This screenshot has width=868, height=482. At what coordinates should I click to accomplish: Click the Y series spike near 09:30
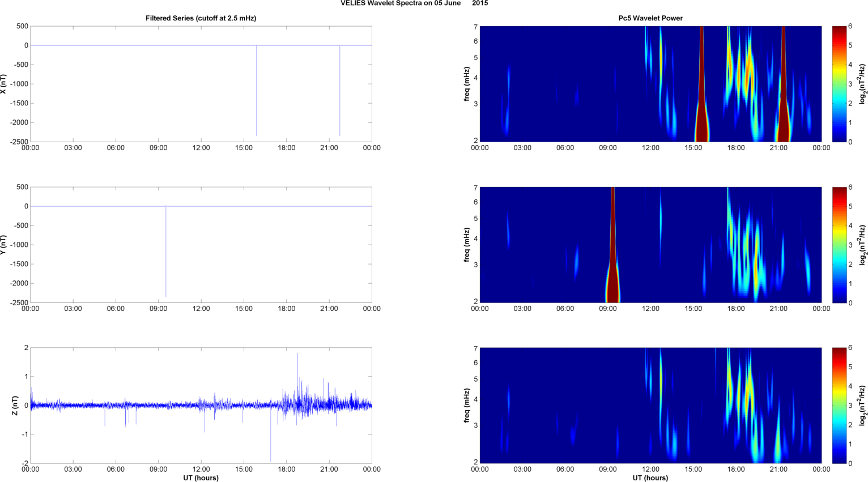166,251
